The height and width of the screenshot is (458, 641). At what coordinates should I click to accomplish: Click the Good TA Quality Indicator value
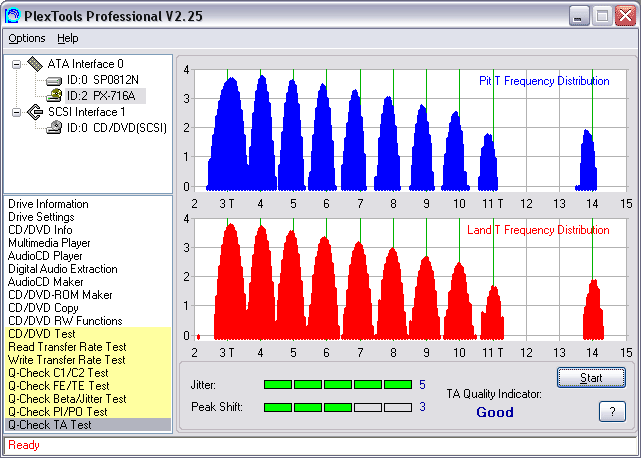(x=495, y=412)
